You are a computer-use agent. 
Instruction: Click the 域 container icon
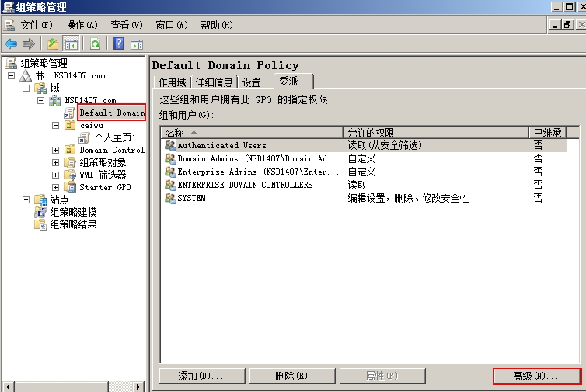point(40,88)
